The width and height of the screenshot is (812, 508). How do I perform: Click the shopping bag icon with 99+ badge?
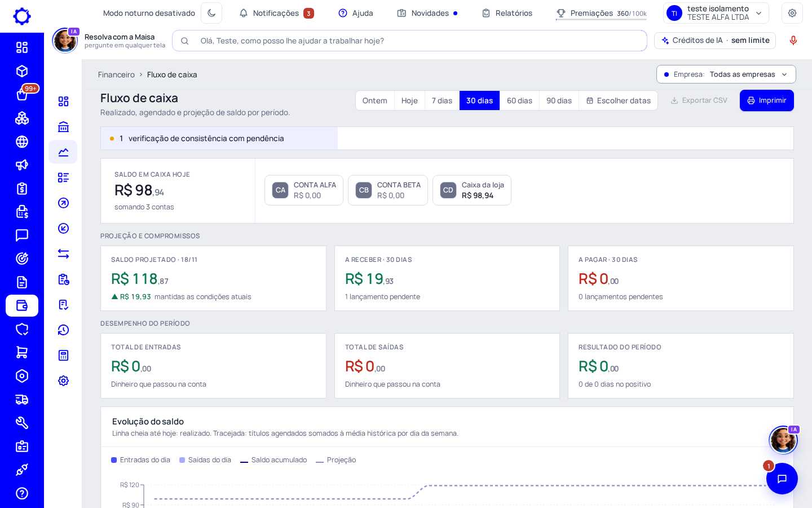click(22, 94)
